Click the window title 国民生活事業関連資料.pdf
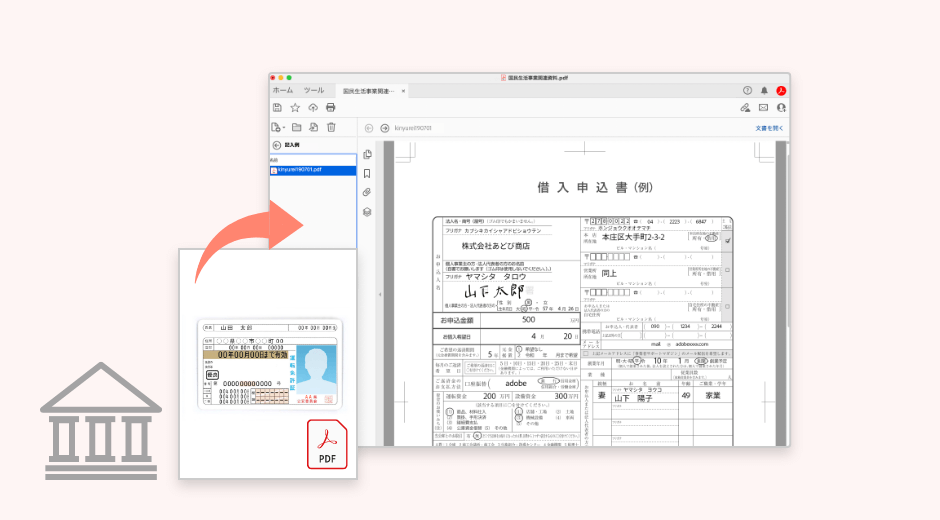 (x=537, y=77)
